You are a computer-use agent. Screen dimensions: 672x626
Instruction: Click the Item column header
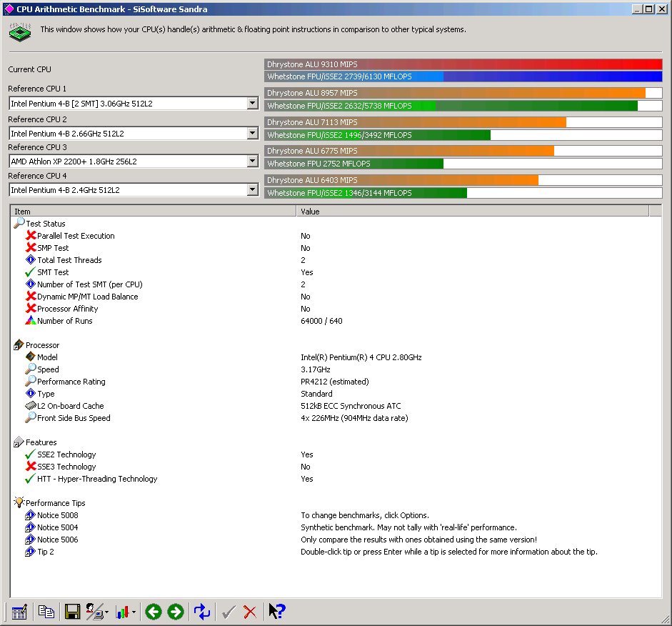click(x=153, y=211)
